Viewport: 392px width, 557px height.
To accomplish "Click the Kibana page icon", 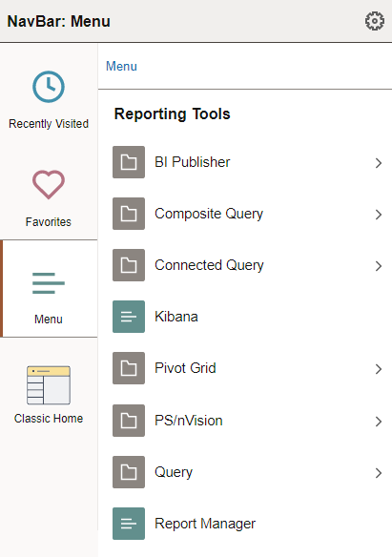I will pos(129,317).
